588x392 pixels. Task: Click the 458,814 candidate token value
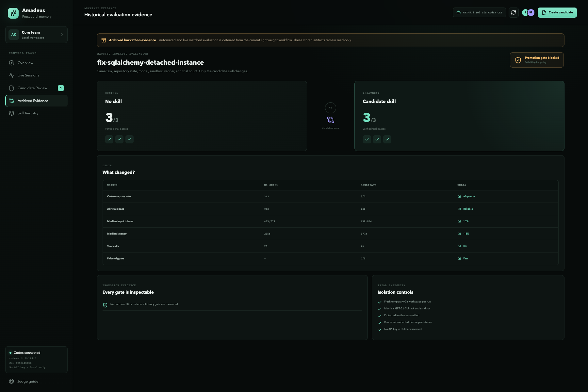[366, 221]
